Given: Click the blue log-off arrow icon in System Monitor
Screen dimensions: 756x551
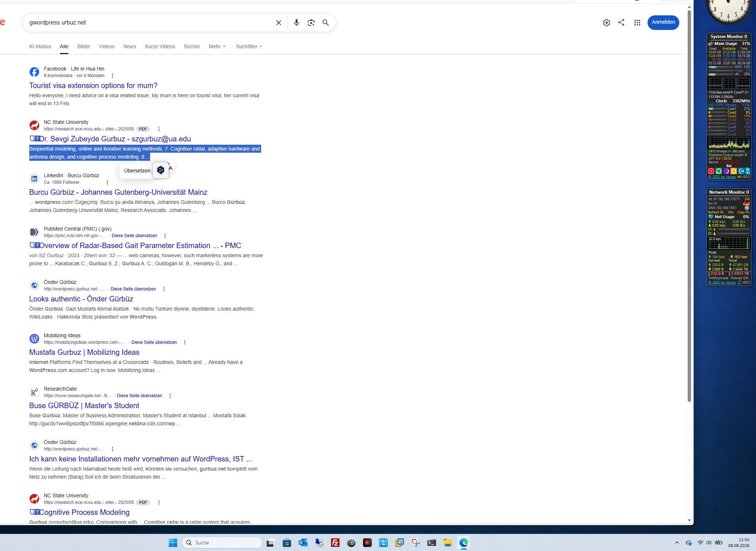Looking at the screenshot, I should point(741,171).
